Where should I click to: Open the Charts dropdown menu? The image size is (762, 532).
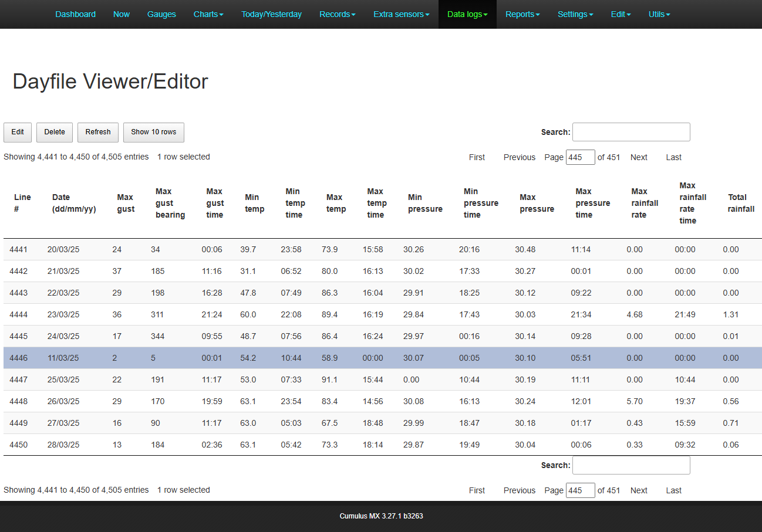point(208,14)
